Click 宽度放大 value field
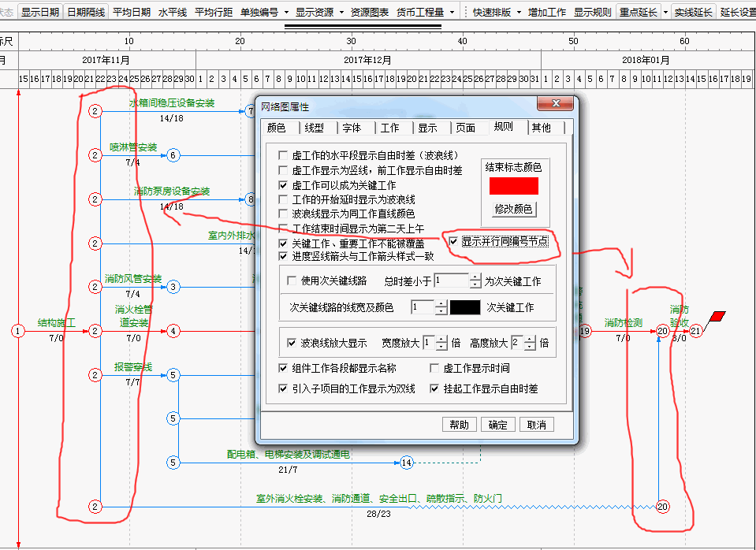This screenshot has width=756, height=550. (429, 343)
